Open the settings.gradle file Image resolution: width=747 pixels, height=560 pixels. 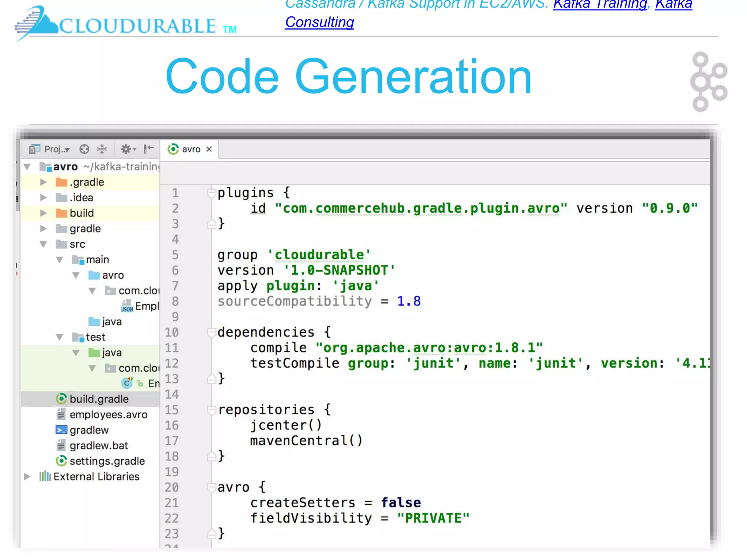107,461
